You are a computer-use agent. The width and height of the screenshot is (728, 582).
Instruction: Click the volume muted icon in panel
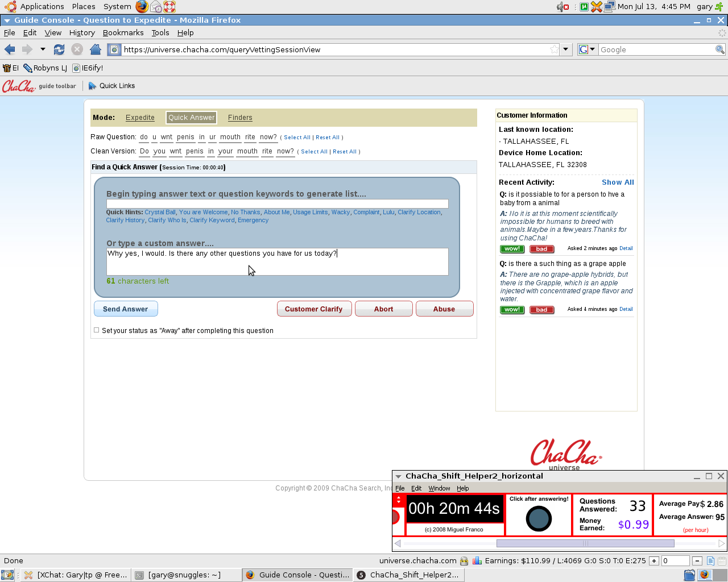(x=562, y=7)
